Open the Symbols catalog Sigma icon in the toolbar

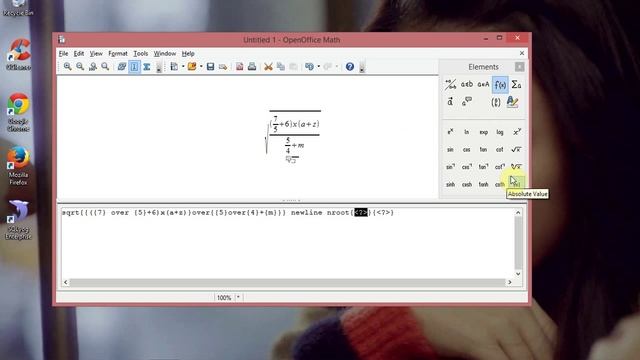coord(147,67)
